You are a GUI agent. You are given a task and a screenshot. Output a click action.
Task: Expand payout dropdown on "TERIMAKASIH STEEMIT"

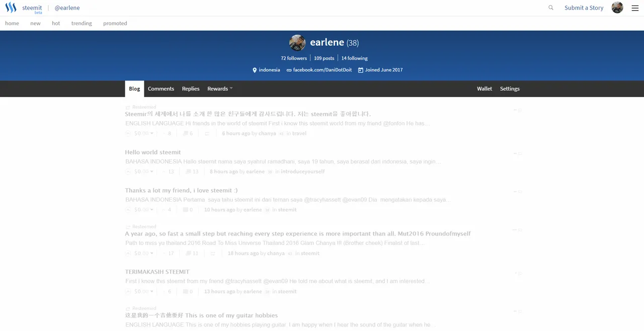coord(152,291)
